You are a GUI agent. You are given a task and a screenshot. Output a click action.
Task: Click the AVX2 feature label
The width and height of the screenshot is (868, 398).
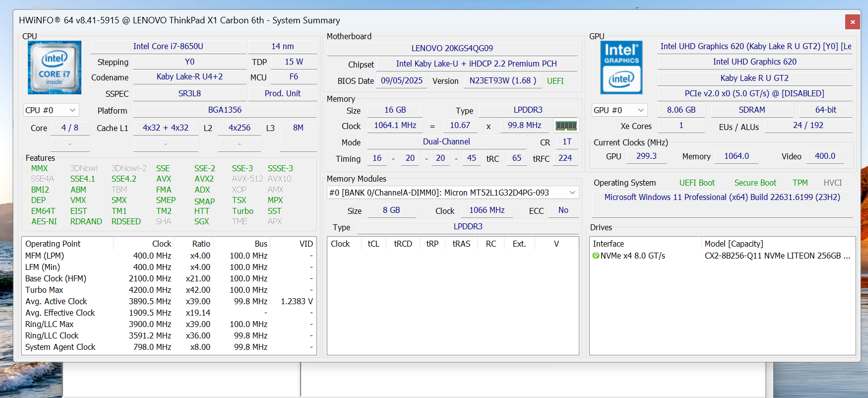pyautogui.click(x=204, y=179)
